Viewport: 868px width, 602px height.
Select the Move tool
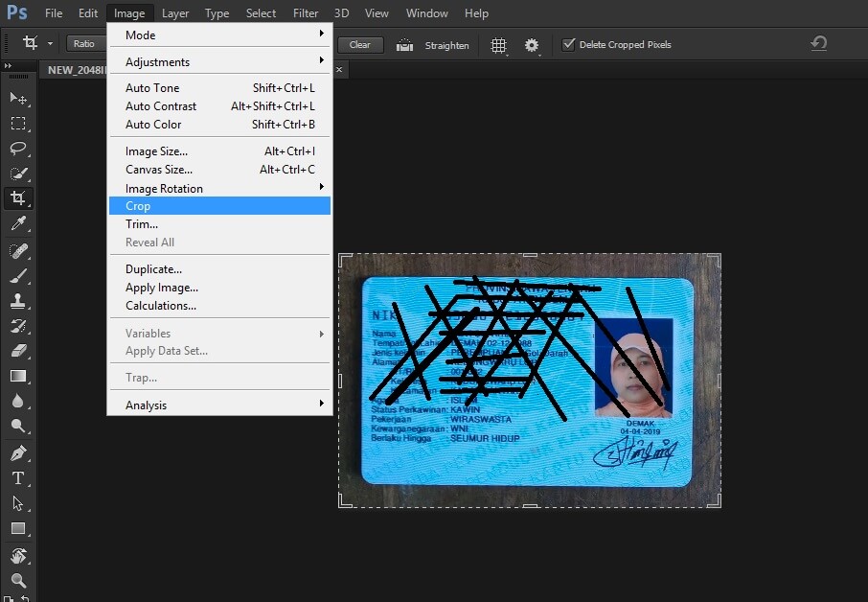[x=18, y=99]
